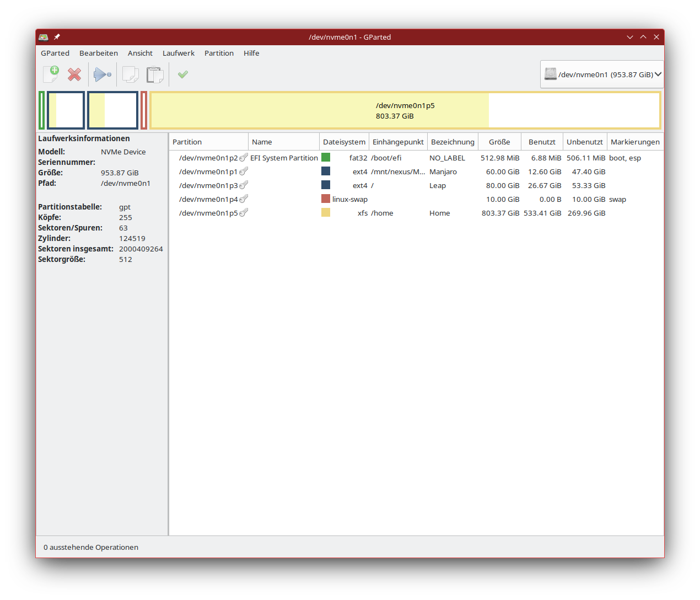700x600 pixels.
Task: Open the Laufwerk menu
Action: pos(179,53)
